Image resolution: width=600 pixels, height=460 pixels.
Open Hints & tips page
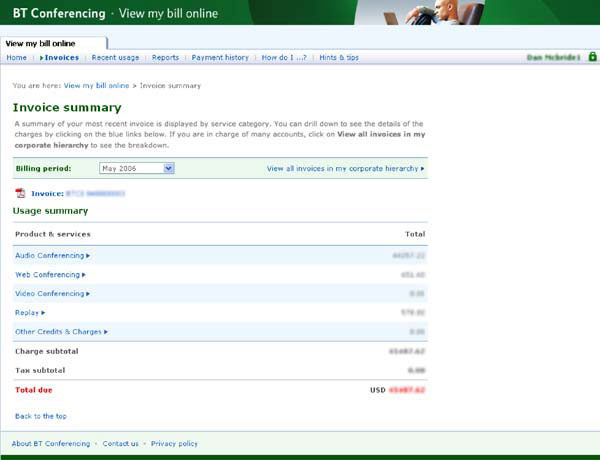click(x=339, y=58)
